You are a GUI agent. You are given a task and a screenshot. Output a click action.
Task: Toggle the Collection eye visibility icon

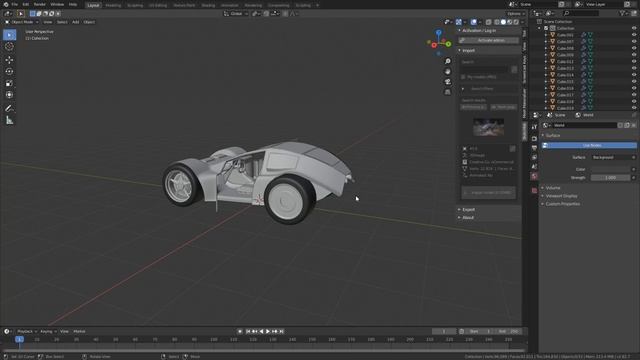[x=634, y=28]
